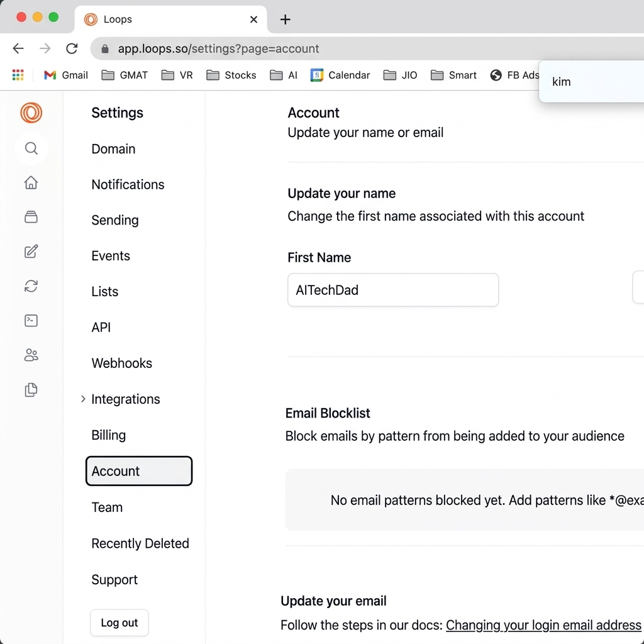This screenshot has height=644, width=644.
Task: Expand the Integrations section
Action: (125, 399)
